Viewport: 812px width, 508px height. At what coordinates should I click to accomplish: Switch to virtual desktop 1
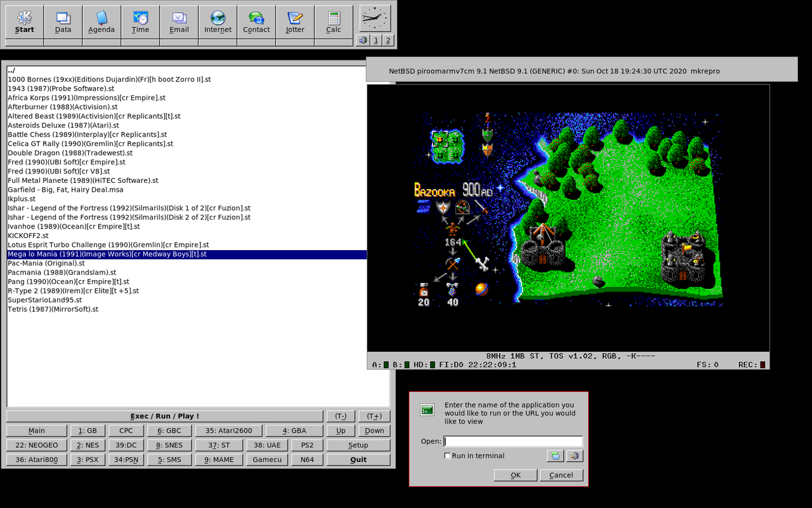point(376,41)
